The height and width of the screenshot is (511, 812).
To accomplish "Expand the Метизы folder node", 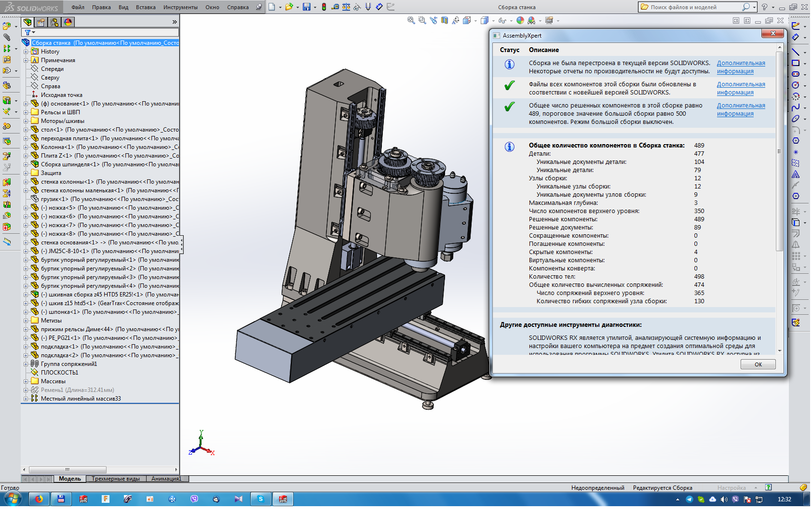I will (26, 321).
